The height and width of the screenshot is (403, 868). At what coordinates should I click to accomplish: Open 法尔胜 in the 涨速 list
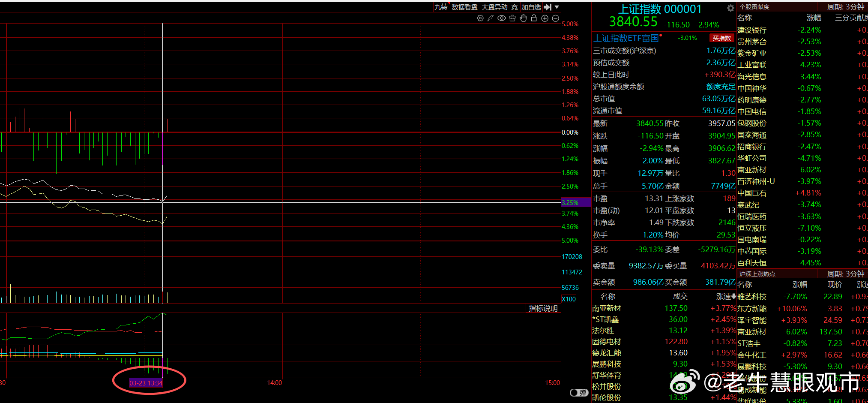pos(603,331)
